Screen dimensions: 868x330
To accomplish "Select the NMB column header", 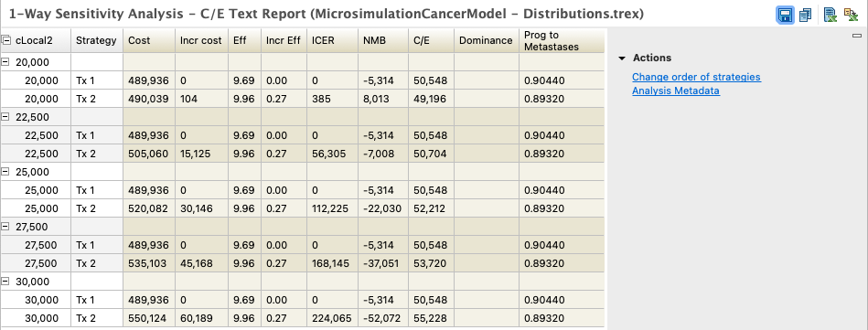I will [383, 40].
